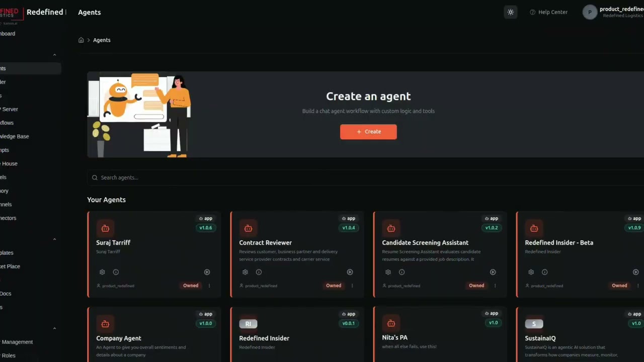
Task: Click the app tag on Suraj Tarriff card
Action: pyautogui.click(x=206, y=218)
